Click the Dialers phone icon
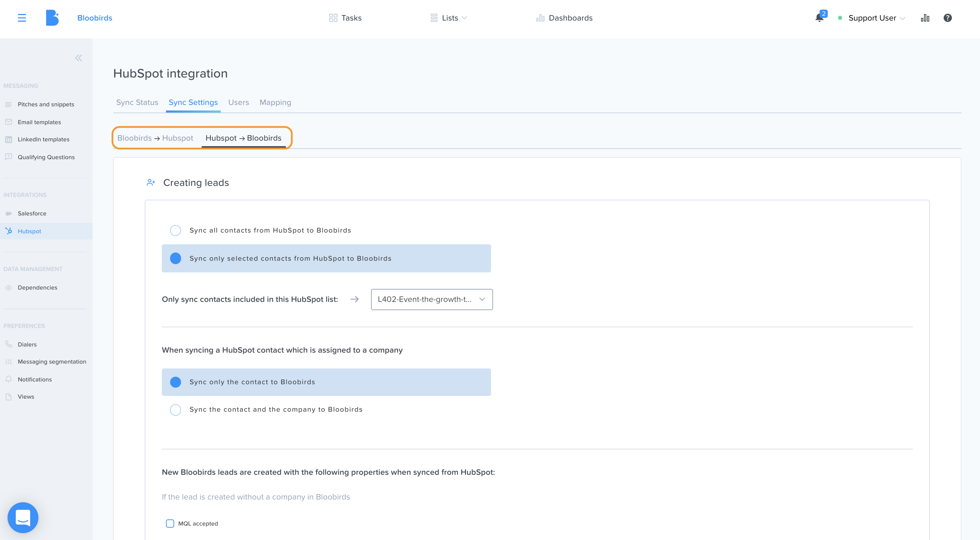The width and height of the screenshot is (980, 540). pos(8,344)
